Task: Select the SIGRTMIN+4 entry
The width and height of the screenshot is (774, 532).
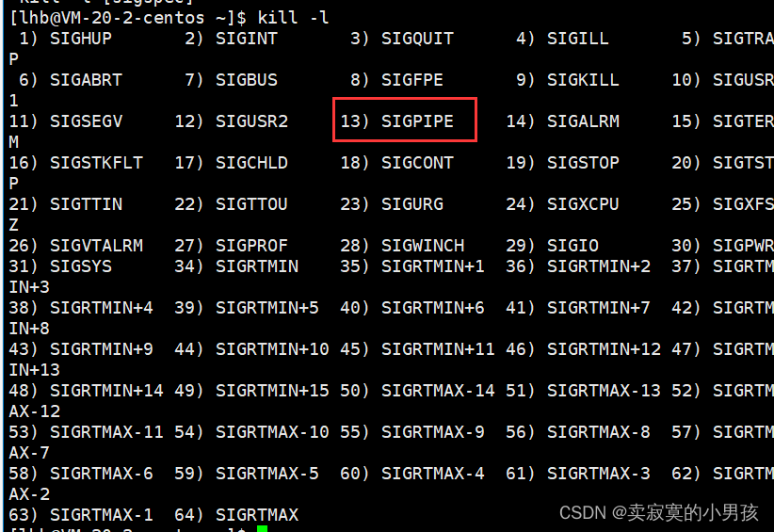Action: [x=102, y=308]
